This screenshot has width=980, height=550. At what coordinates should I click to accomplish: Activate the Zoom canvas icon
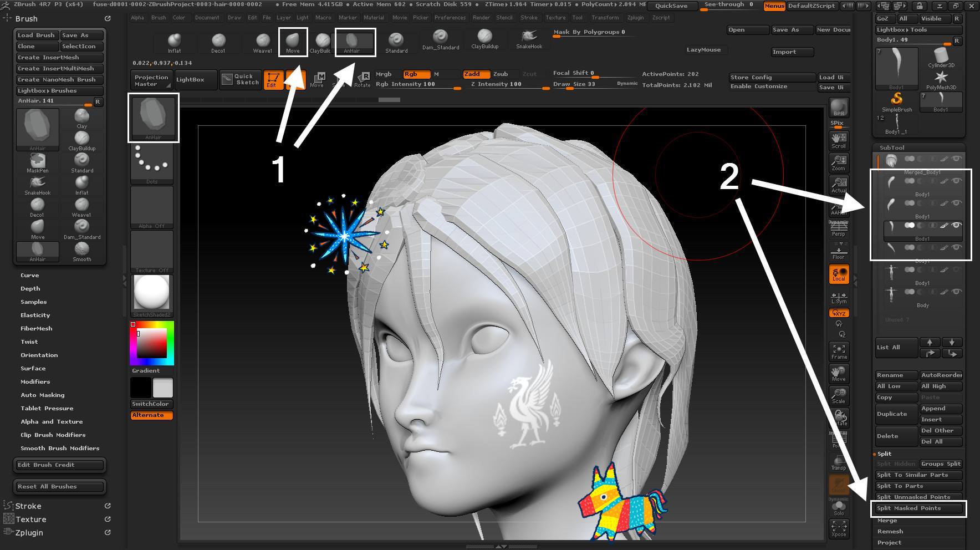pos(839,162)
